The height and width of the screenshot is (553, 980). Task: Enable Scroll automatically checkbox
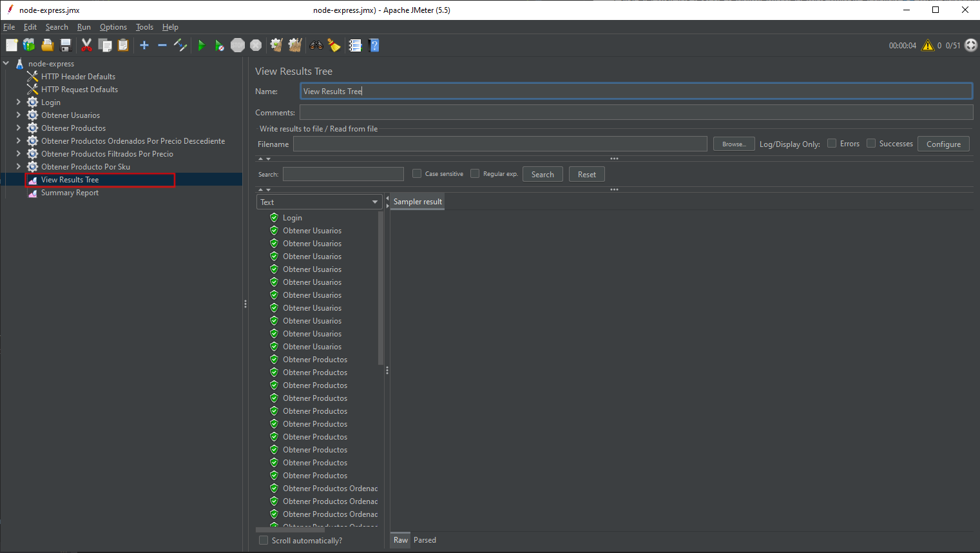264,540
